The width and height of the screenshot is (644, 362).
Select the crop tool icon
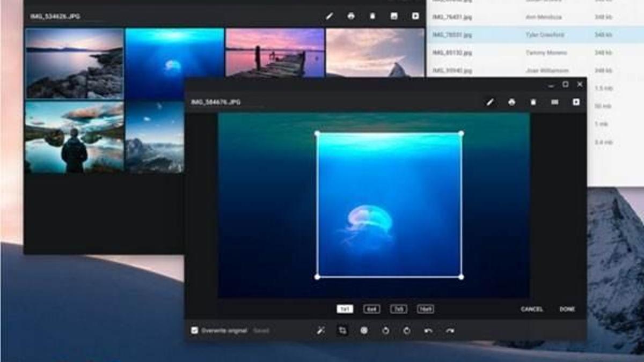pos(342,331)
